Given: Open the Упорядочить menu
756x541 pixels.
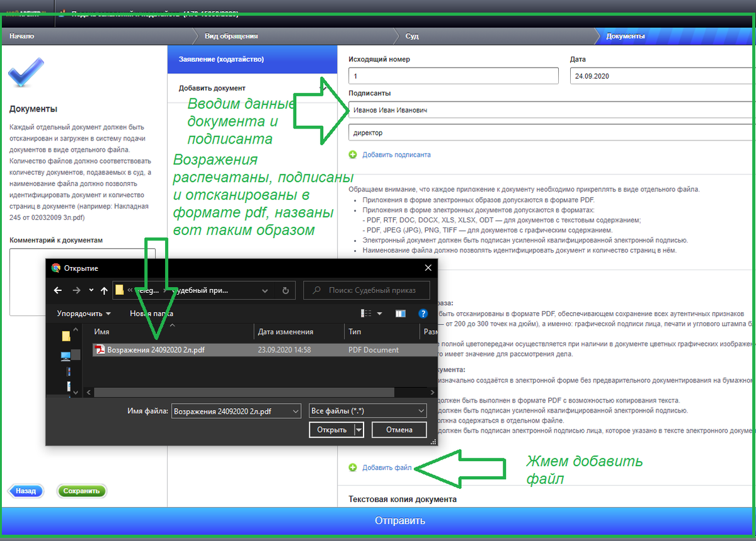Looking at the screenshot, I should click(83, 313).
